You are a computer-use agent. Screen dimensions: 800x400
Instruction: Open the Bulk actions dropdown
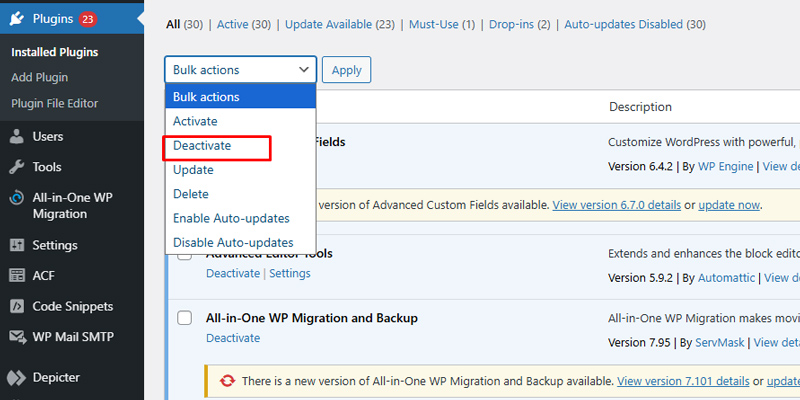tap(240, 70)
